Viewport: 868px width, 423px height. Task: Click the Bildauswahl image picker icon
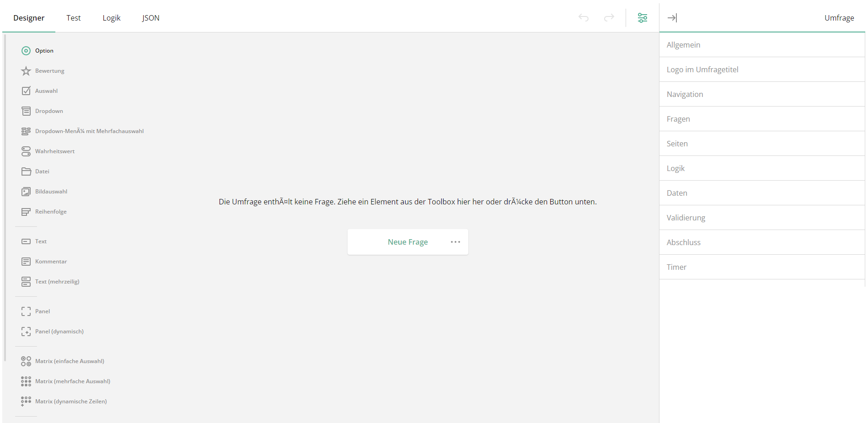click(x=26, y=191)
